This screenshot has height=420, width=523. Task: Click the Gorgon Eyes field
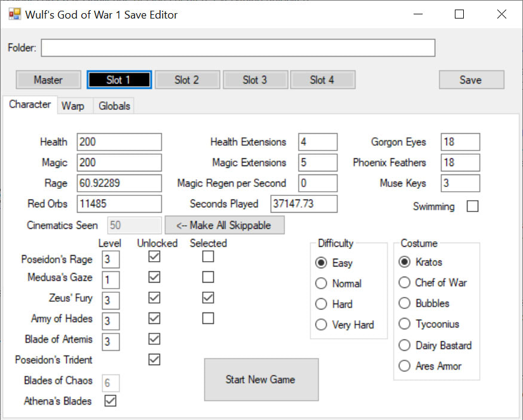[460, 142]
